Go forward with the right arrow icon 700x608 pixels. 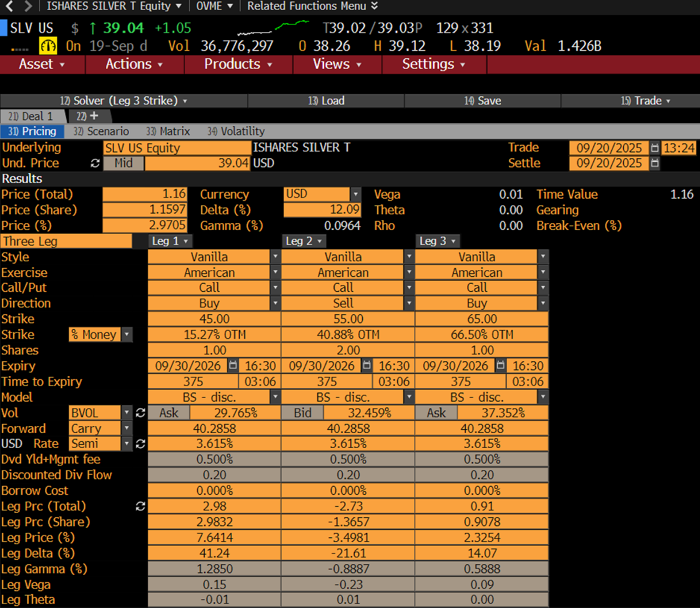click(x=28, y=6)
